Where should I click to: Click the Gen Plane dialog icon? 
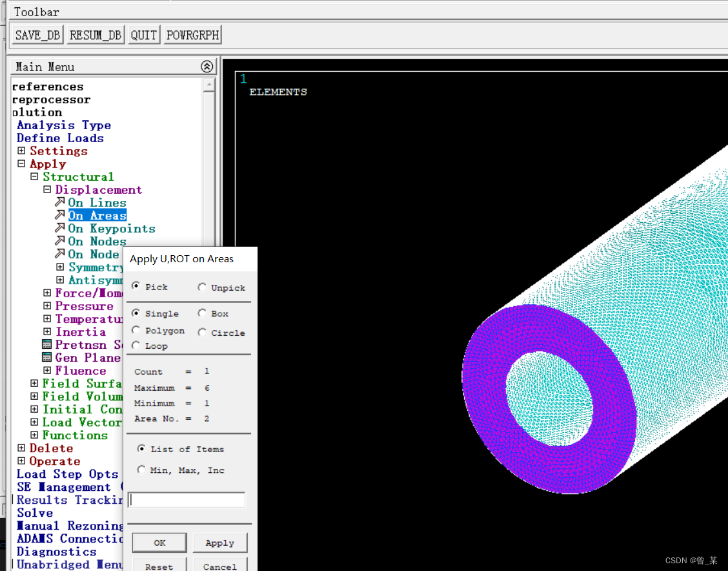[x=47, y=357]
